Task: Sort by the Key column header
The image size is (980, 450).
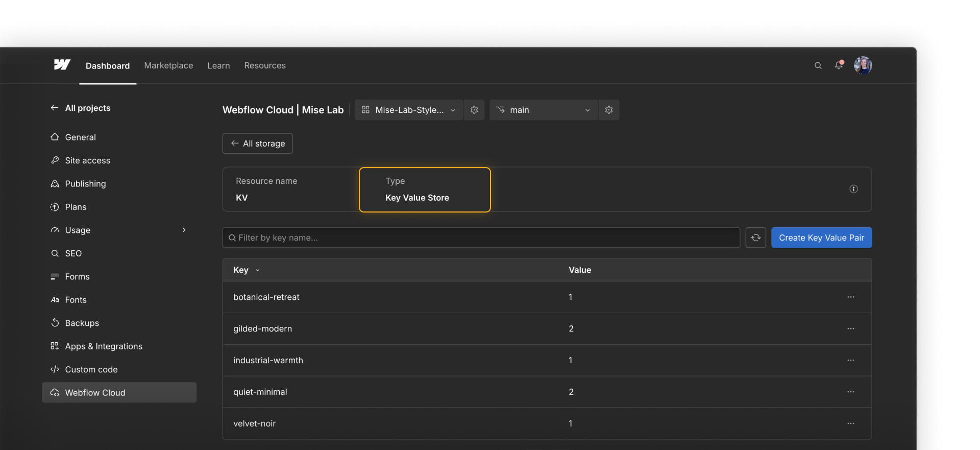Action: coord(247,270)
